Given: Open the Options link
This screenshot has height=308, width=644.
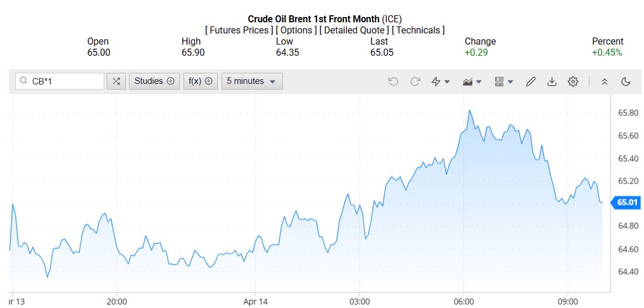Looking at the screenshot, I should 297,30.
